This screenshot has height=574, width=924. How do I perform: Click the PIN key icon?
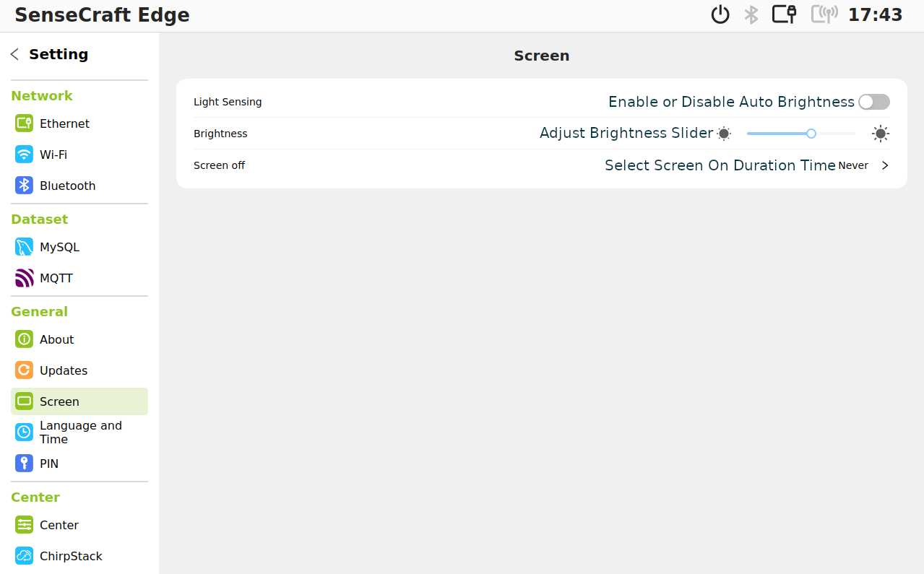24,464
